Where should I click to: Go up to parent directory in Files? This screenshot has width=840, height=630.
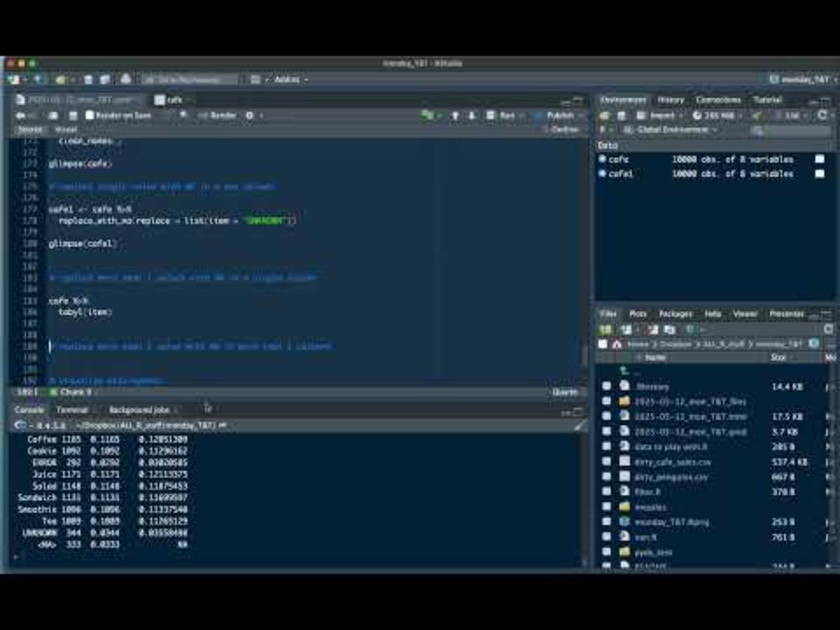(625, 370)
